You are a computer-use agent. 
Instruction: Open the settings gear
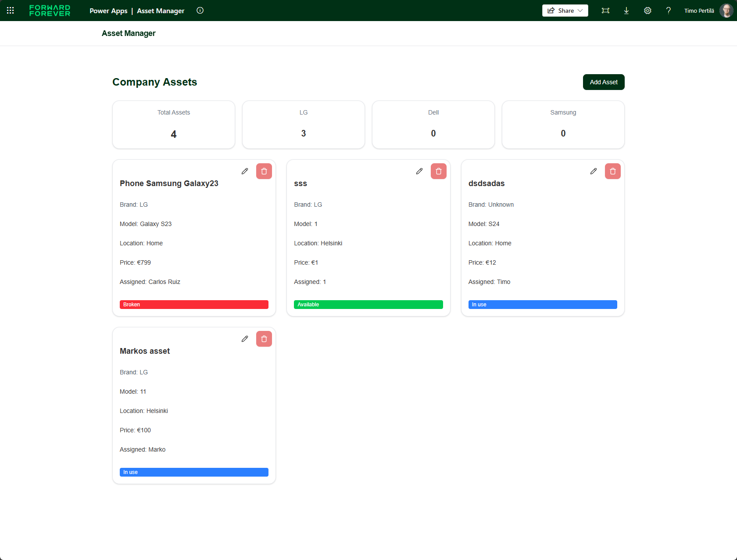[648, 11]
